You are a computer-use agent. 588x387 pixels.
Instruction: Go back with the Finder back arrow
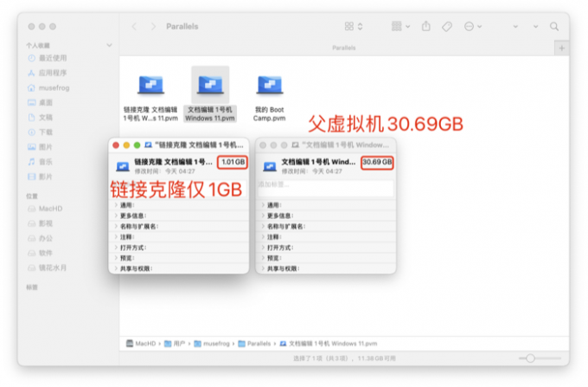click(x=134, y=26)
